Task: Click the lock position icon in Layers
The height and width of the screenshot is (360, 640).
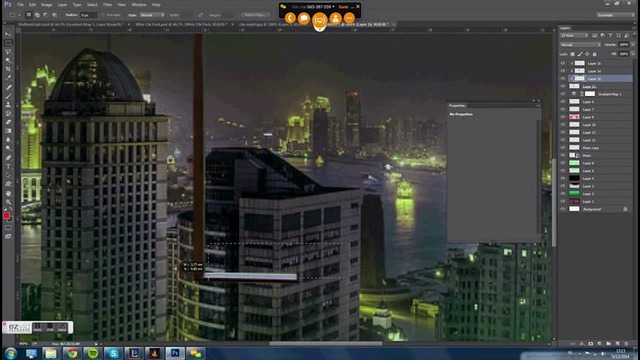Action: pyautogui.click(x=587, y=54)
